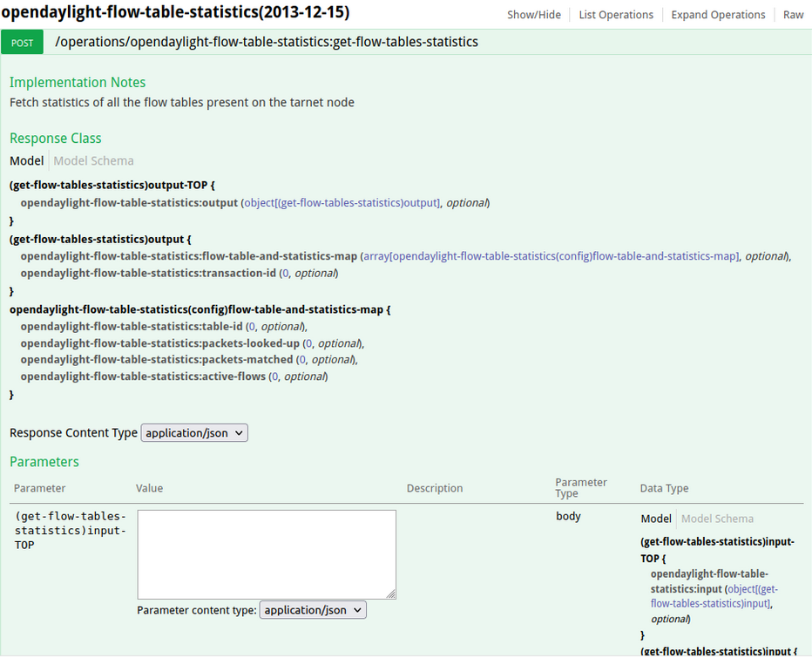Screen dimensions: 812x658
Task: Select Model tab in Data Type column
Action: tap(655, 519)
